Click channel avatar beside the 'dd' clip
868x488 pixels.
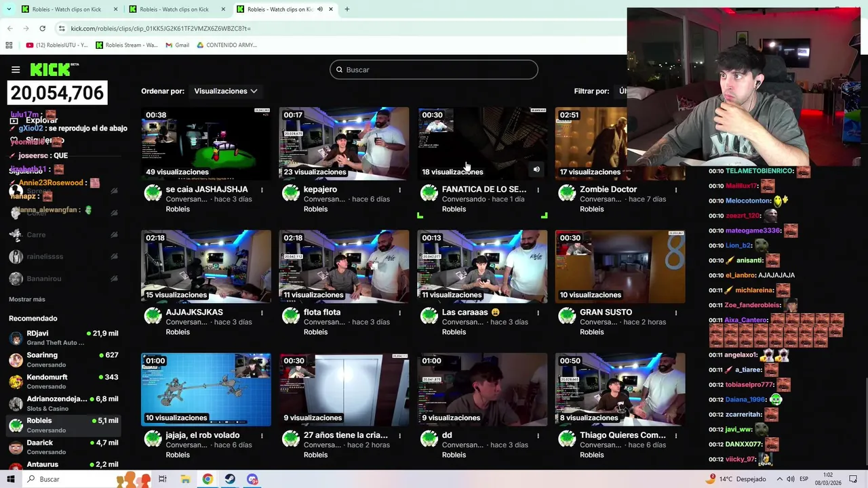tap(429, 439)
